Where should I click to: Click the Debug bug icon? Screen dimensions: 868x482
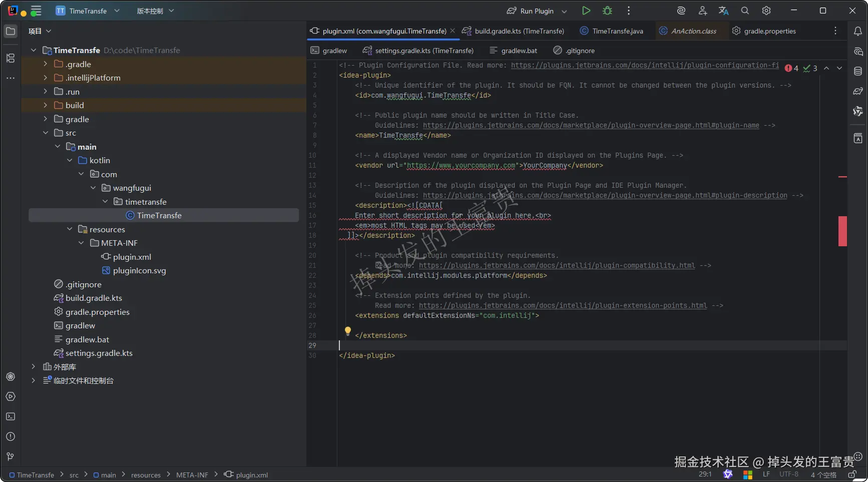click(x=607, y=11)
